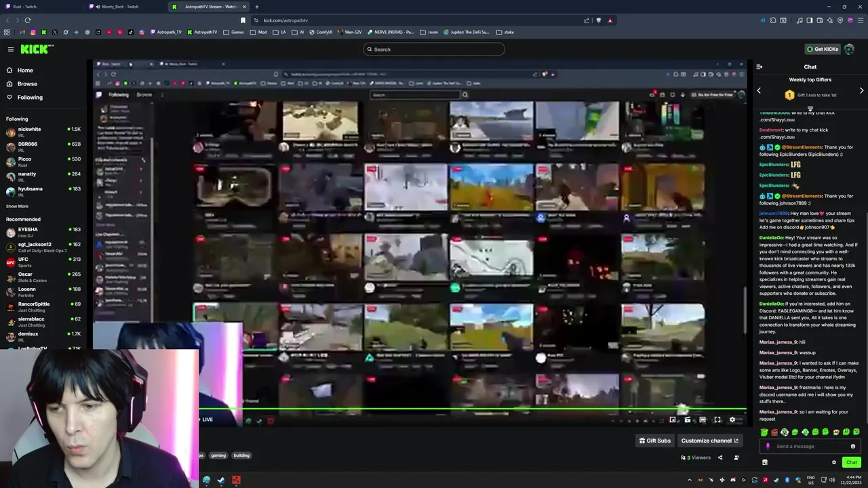Open the Kick hamburger sidebar menu
Viewport: 868px width, 488px height.
click(11, 49)
